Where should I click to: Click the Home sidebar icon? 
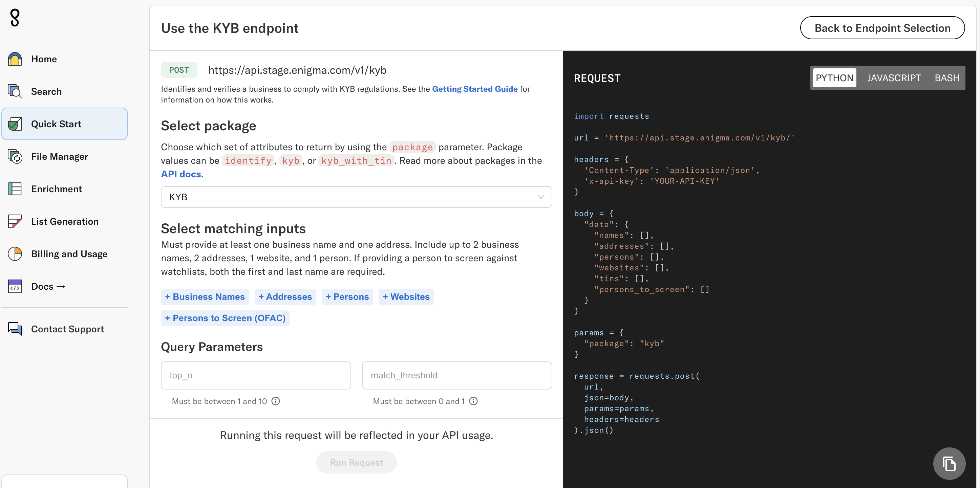(15, 59)
